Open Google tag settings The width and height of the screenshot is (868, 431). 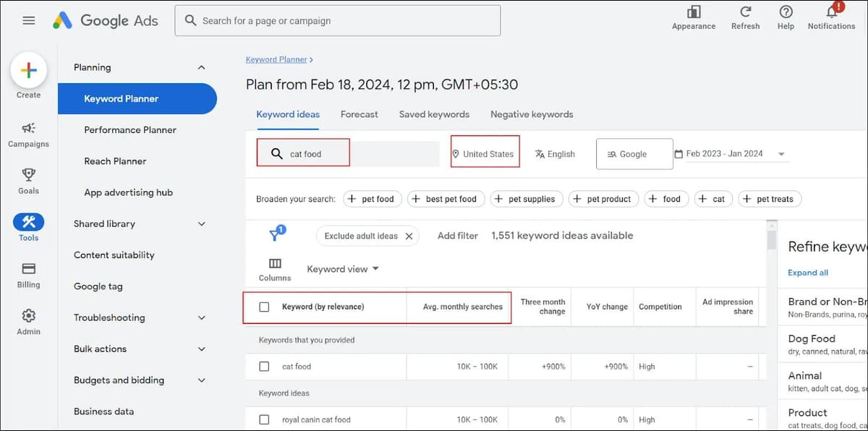coord(98,286)
